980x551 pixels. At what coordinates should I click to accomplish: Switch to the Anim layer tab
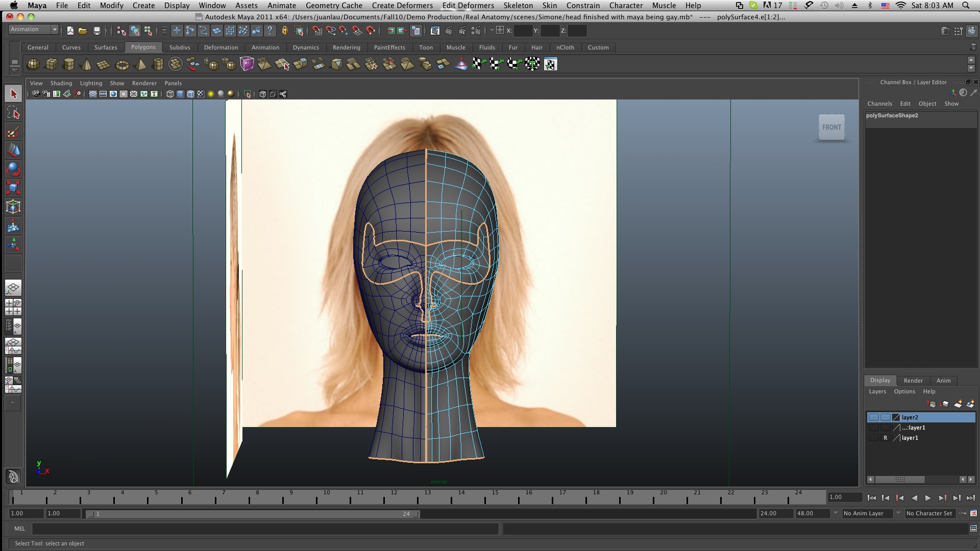point(943,381)
